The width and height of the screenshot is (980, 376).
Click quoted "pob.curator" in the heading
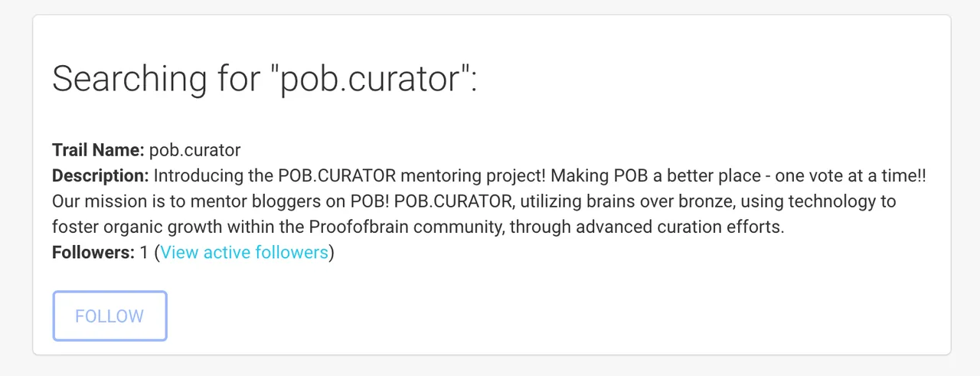[369, 80]
